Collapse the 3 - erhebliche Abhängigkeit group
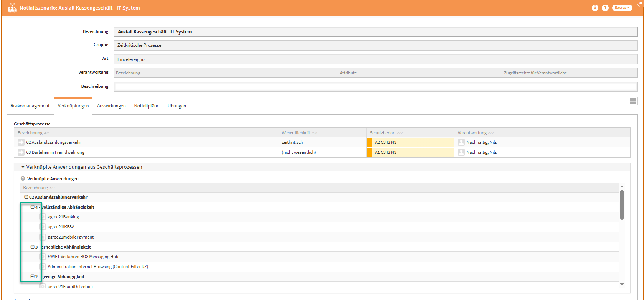The width and height of the screenshot is (644, 300). [33, 247]
